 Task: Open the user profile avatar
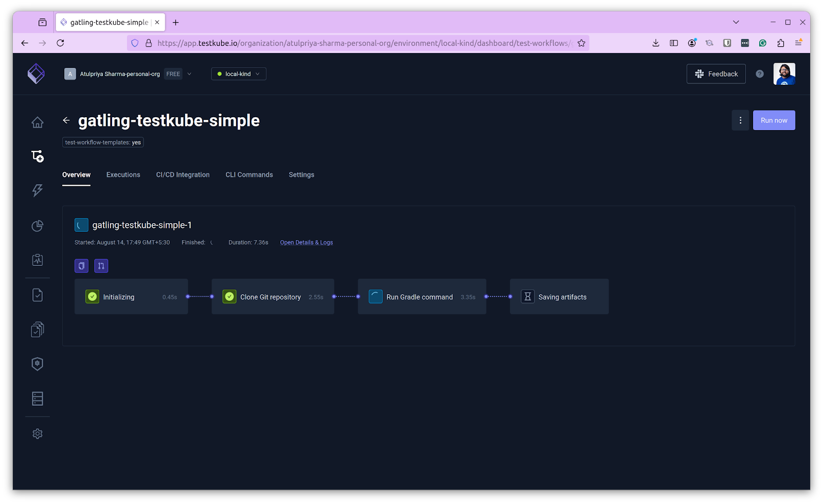coord(784,74)
